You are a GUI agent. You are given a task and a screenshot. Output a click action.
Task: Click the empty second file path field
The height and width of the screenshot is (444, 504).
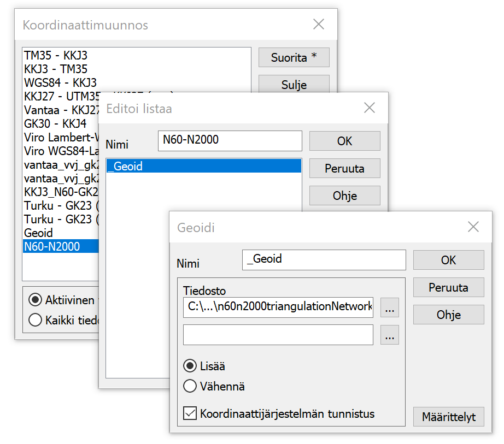click(x=278, y=335)
